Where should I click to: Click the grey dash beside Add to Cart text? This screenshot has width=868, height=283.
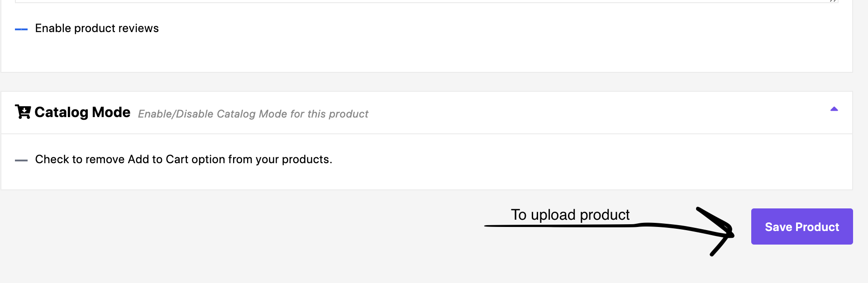(21, 160)
